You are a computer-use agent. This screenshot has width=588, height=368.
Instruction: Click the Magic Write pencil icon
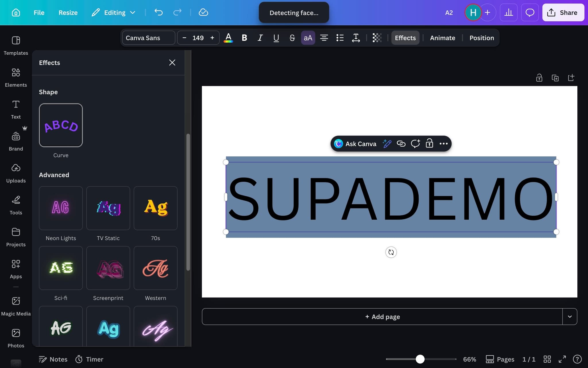(387, 143)
